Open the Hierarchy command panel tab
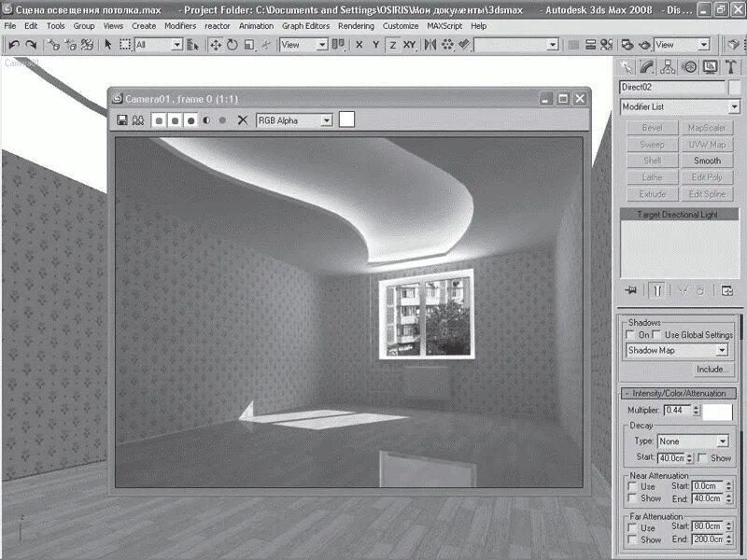The width and height of the screenshot is (747, 560). 668,67
